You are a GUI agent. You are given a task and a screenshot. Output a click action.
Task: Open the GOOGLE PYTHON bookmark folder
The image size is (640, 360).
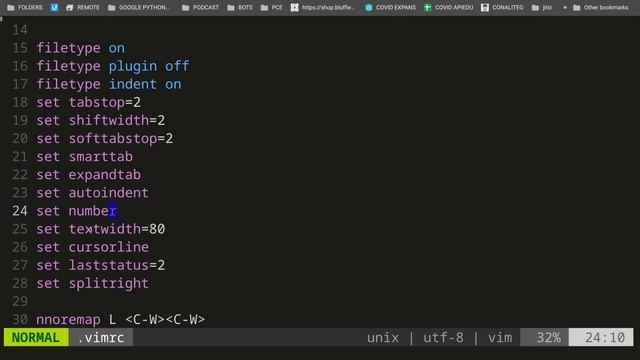point(138,7)
